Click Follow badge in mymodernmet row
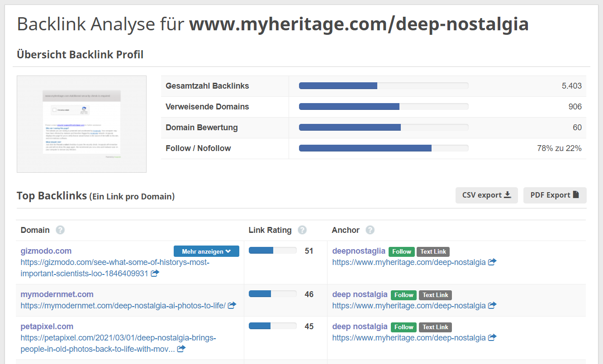This screenshot has width=603, height=364. click(404, 295)
